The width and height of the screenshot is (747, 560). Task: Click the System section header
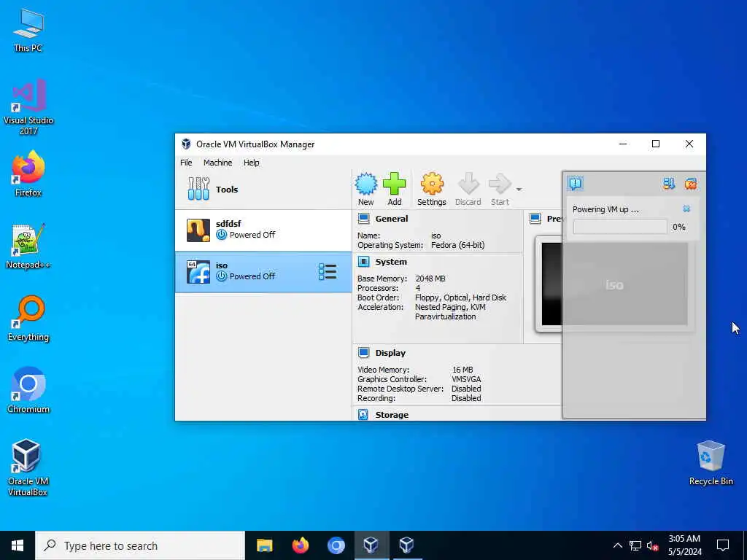[391, 262]
